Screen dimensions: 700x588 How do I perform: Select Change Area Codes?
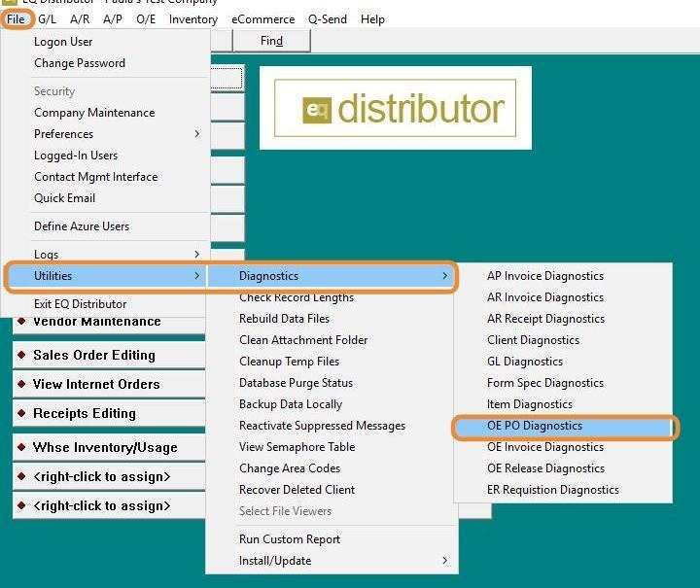coord(332,468)
